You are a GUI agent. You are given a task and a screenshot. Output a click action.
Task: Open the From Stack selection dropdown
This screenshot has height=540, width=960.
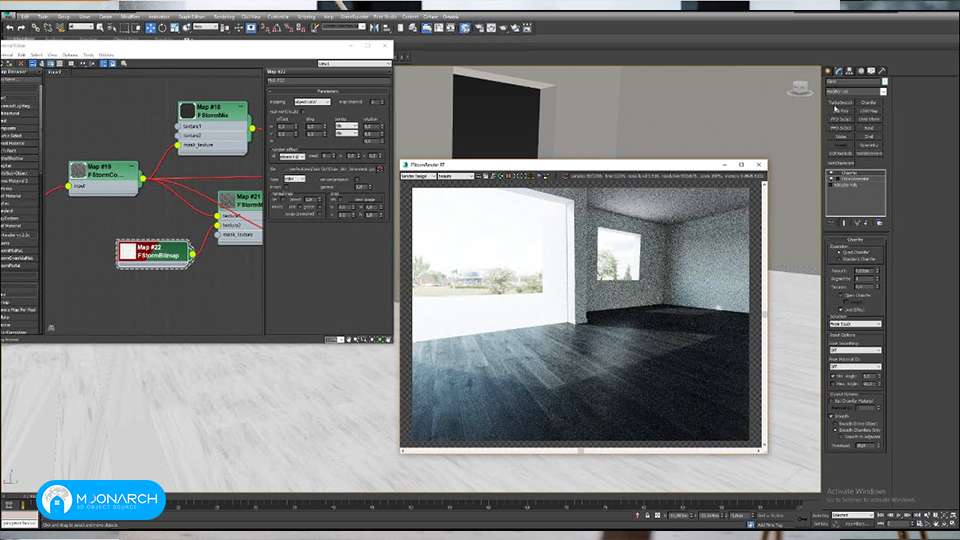point(855,324)
